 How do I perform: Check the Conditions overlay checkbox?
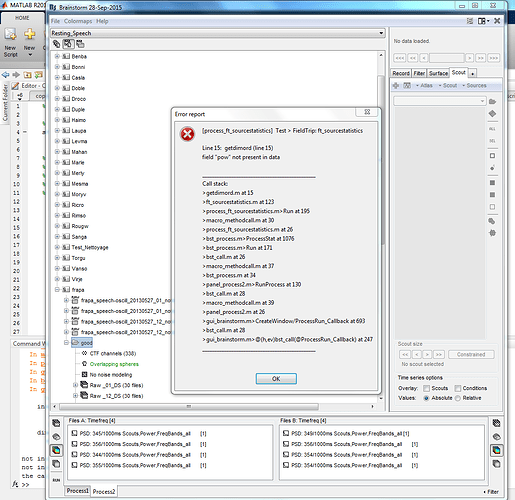click(x=458, y=388)
